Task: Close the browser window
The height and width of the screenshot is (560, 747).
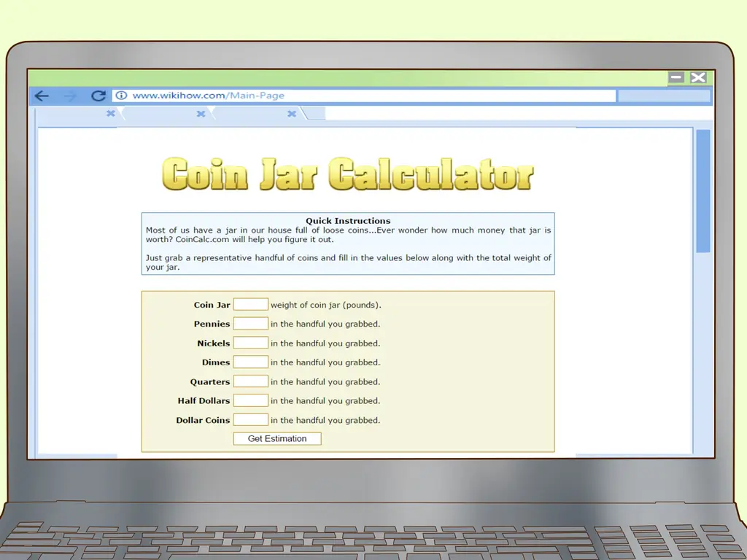Action: coord(698,77)
